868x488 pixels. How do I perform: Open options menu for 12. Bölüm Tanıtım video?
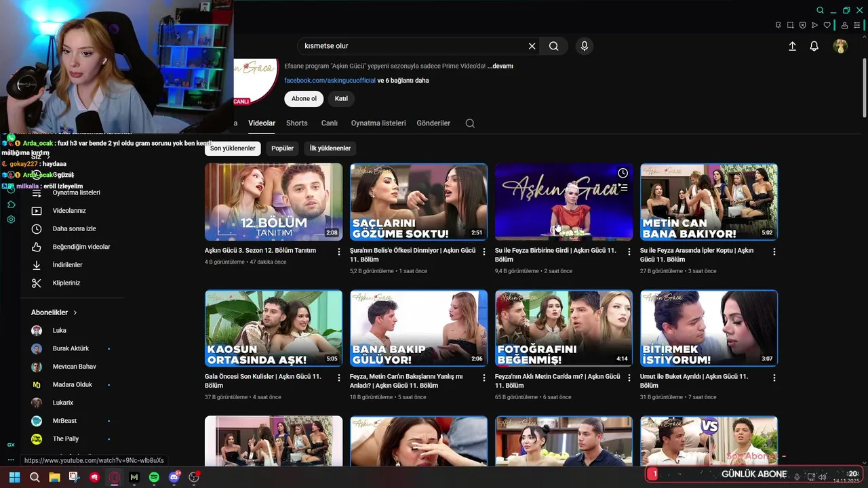pos(339,251)
